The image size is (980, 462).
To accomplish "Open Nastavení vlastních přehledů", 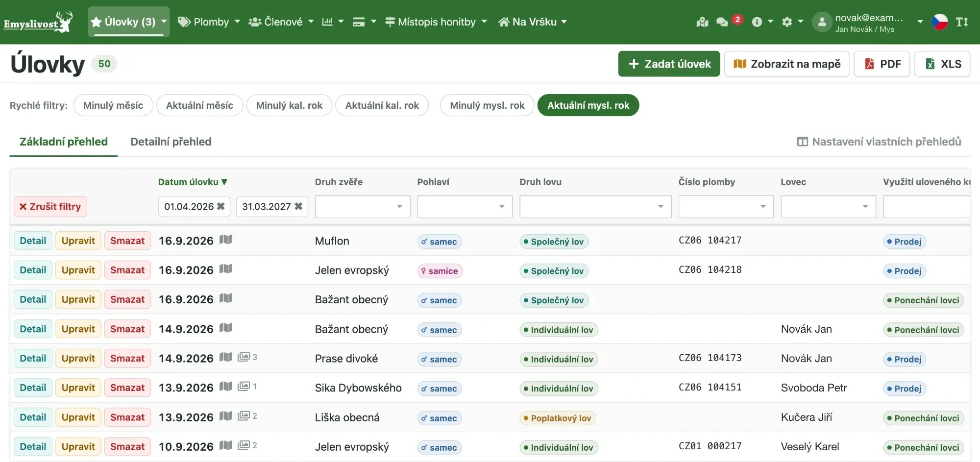I will point(879,142).
